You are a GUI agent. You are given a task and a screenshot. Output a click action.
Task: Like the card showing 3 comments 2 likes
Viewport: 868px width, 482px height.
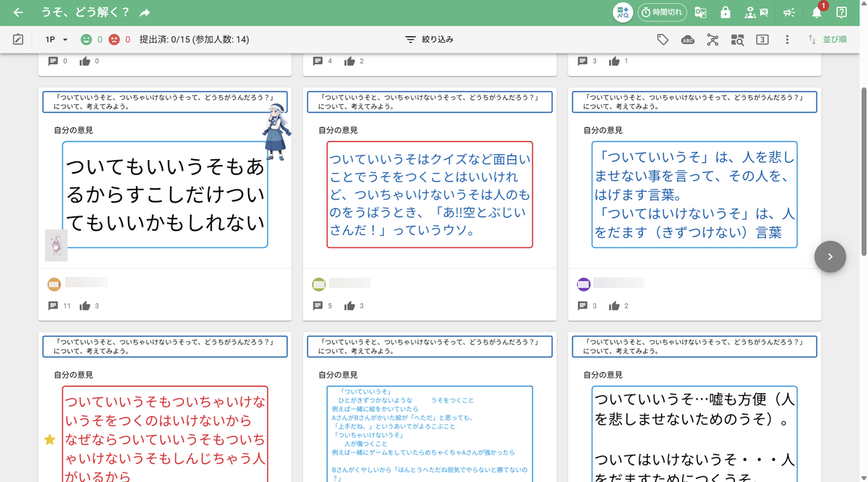614,306
